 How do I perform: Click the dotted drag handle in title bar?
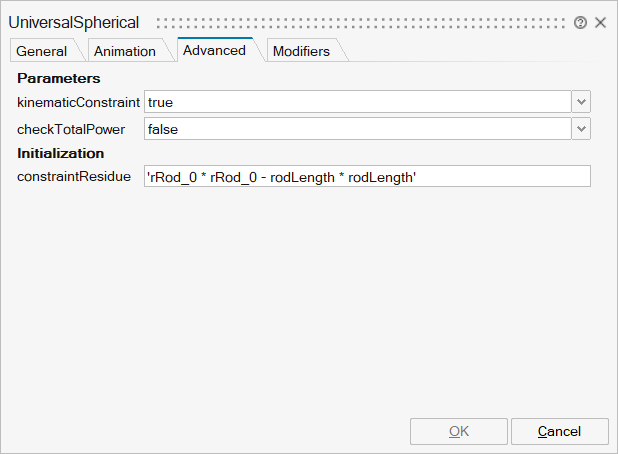[x=360, y=22]
